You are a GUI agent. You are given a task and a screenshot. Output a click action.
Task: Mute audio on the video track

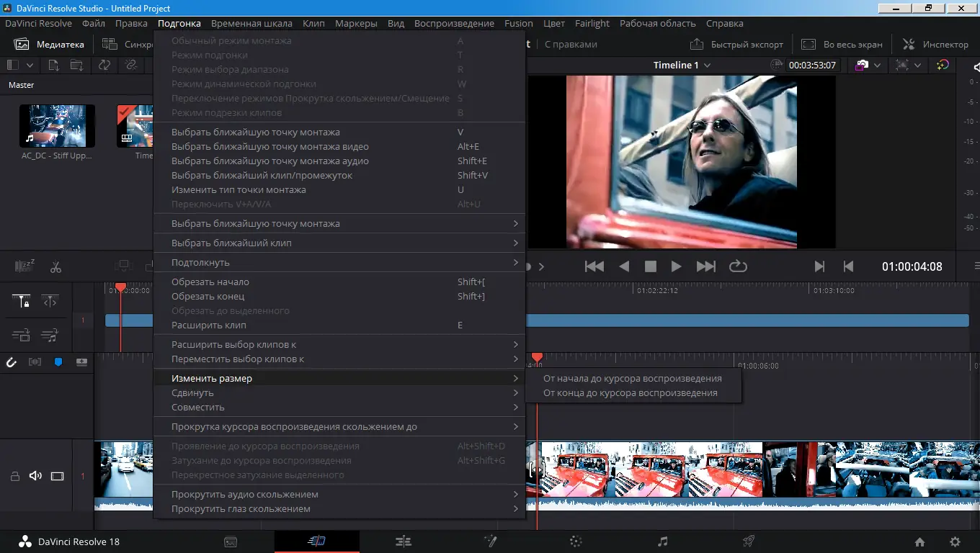35,476
